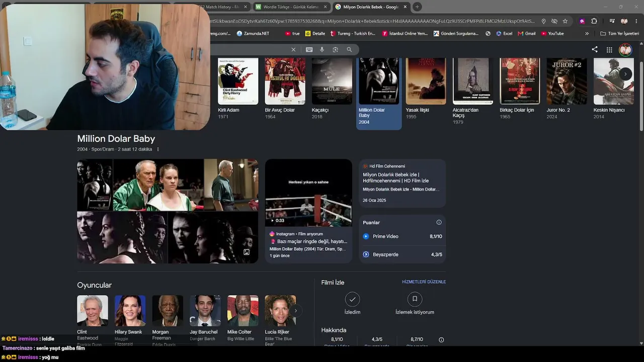Image resolution: width=644 pixels, height=362 pixels.
Task: Open Chrome media controls icon
Action: (612, 21)
